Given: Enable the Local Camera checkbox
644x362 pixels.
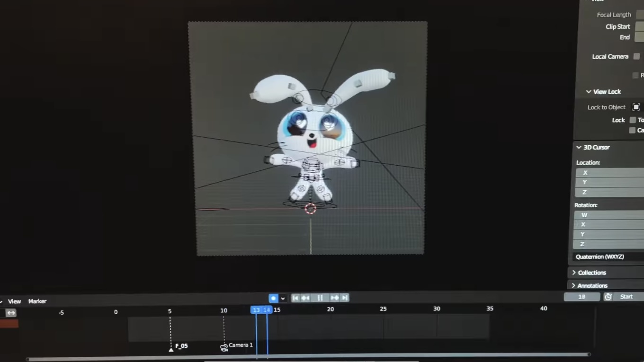Looking at the screenshot, I should coord(636,56).
